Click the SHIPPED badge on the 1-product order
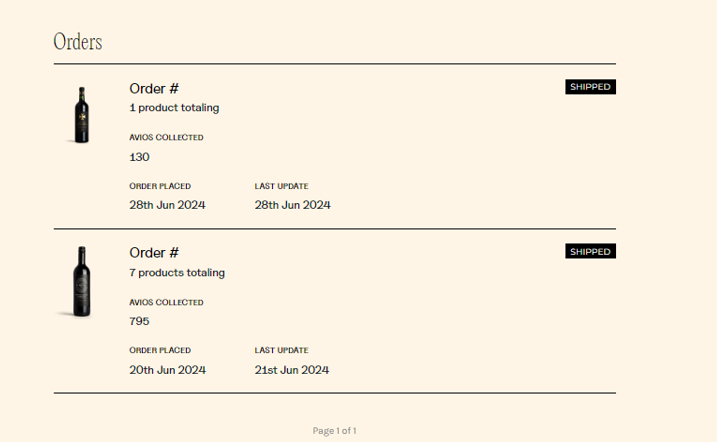Viewport: 717px width, 442px height. (x=590, y=87)
